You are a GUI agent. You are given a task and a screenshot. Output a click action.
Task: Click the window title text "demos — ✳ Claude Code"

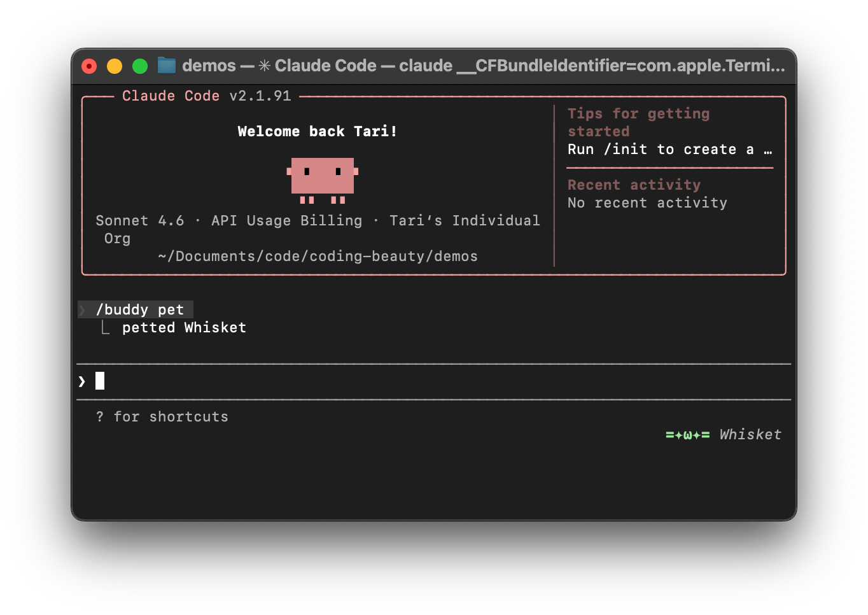[279, 66]
